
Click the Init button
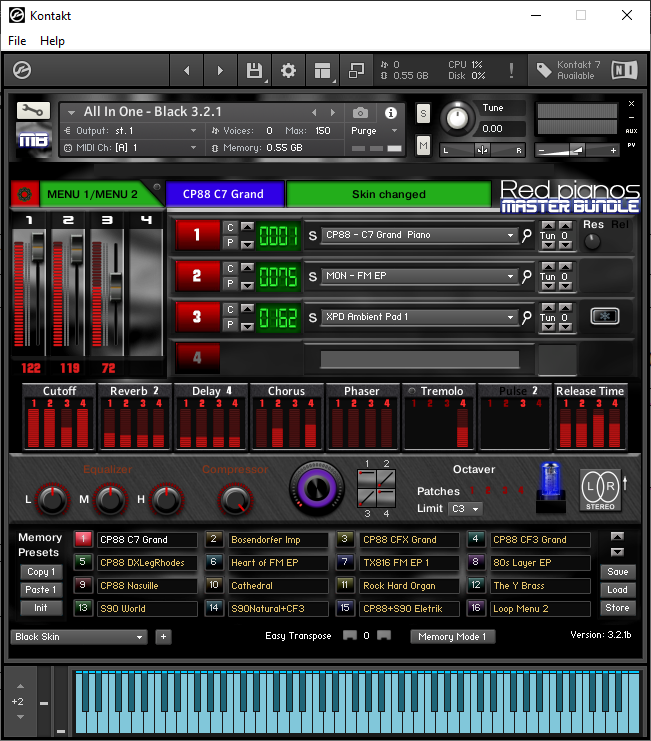click(41, 608)
